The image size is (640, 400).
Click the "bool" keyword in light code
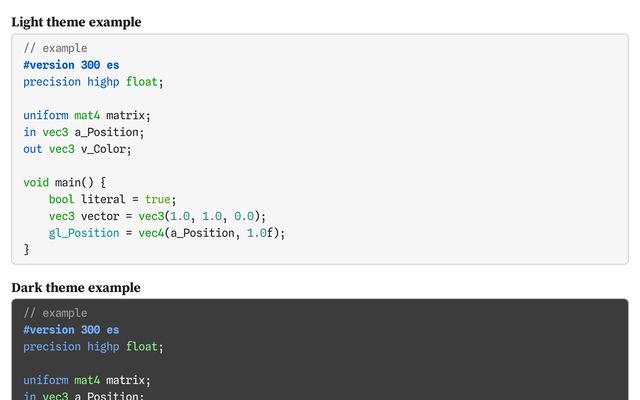[x=61, y=200]
